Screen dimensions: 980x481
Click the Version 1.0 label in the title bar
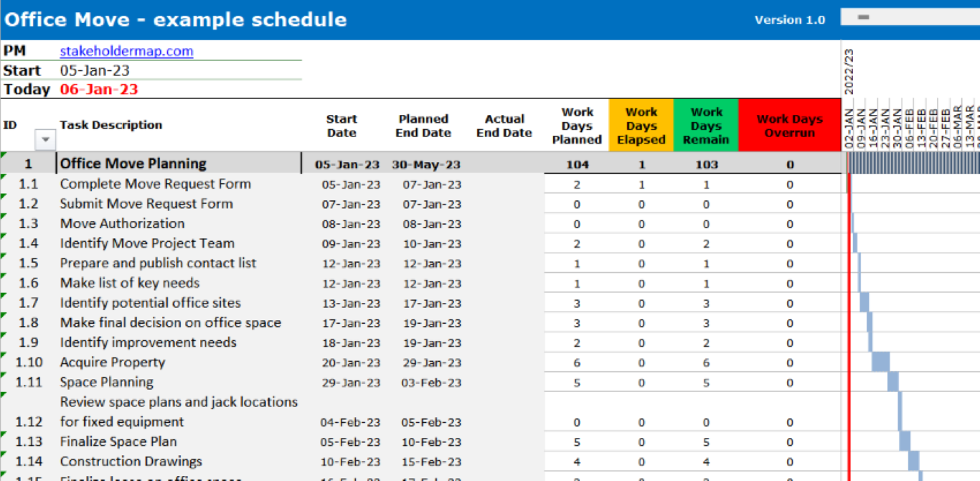coord(790,20)
